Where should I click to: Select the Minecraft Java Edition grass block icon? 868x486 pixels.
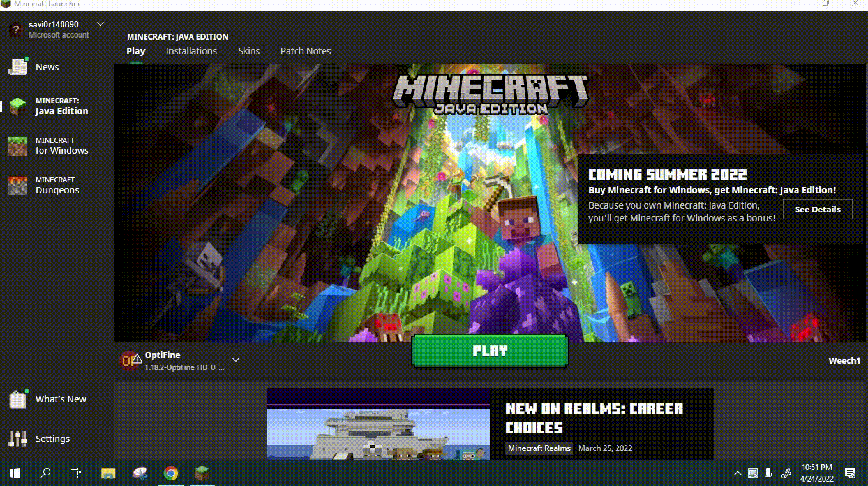click(x=17, y=107)
